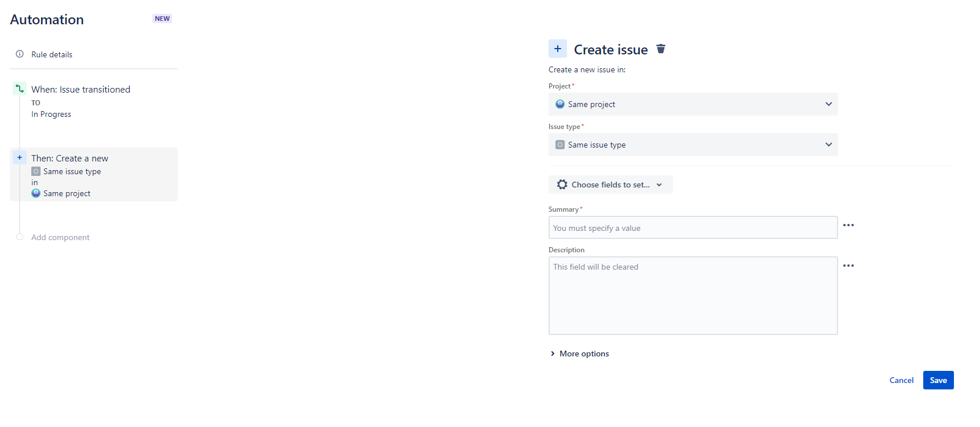Open the ellipsis menu beside Summary field
980x427 pixels.
849,225
